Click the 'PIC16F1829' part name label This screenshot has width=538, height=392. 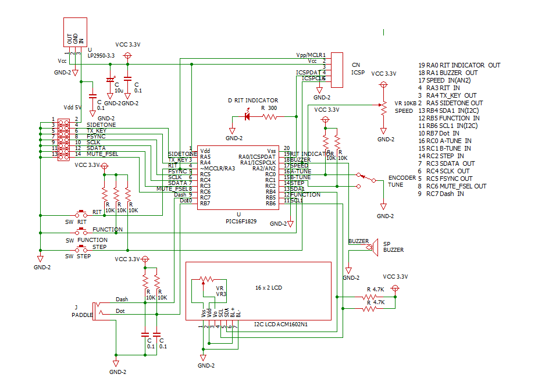[241, 221]
